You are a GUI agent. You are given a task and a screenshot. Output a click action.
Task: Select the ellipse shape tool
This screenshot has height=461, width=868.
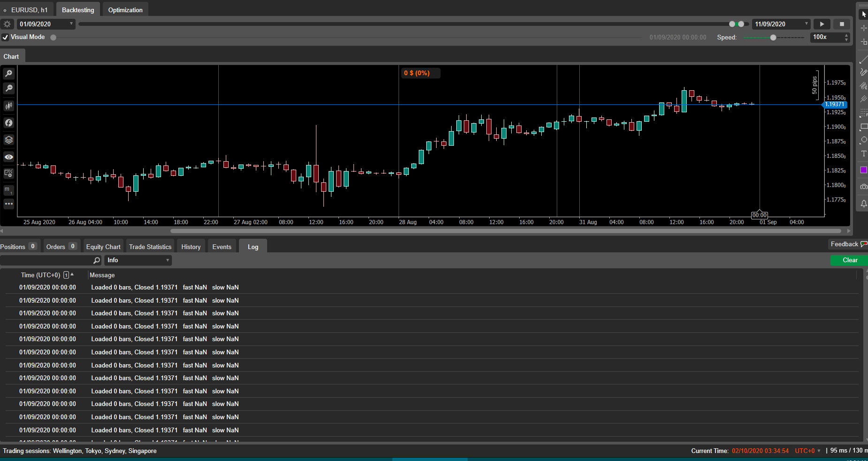863,140
